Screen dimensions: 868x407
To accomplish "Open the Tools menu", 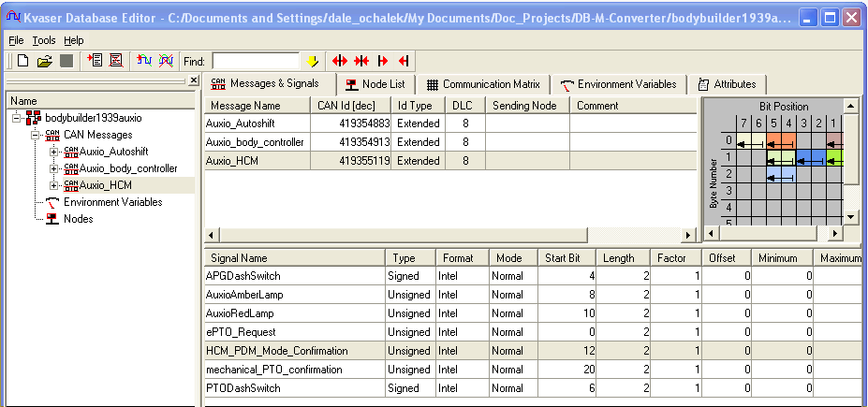I will click(44, 40).
